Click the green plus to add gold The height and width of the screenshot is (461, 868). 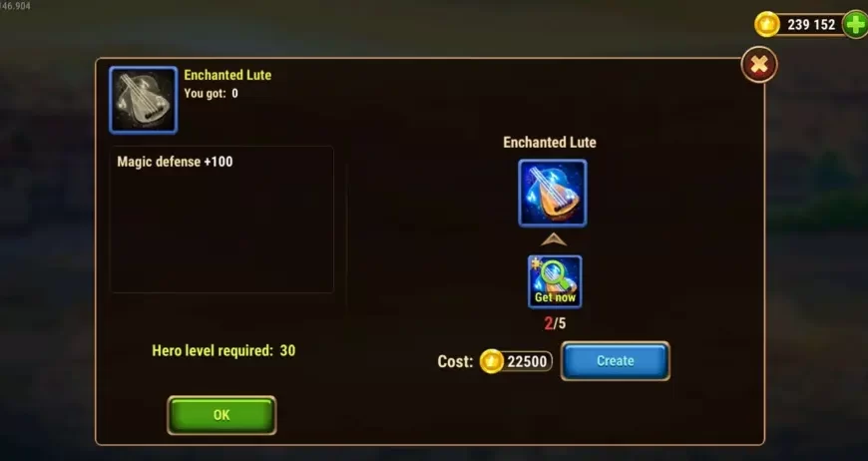[x=855, y=25]
